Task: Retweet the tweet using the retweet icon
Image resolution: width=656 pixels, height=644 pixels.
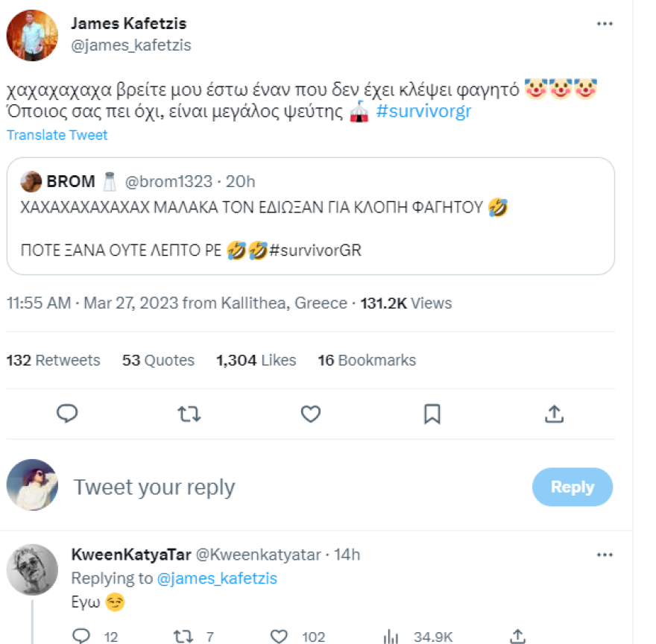Action: tap(189, 414)
